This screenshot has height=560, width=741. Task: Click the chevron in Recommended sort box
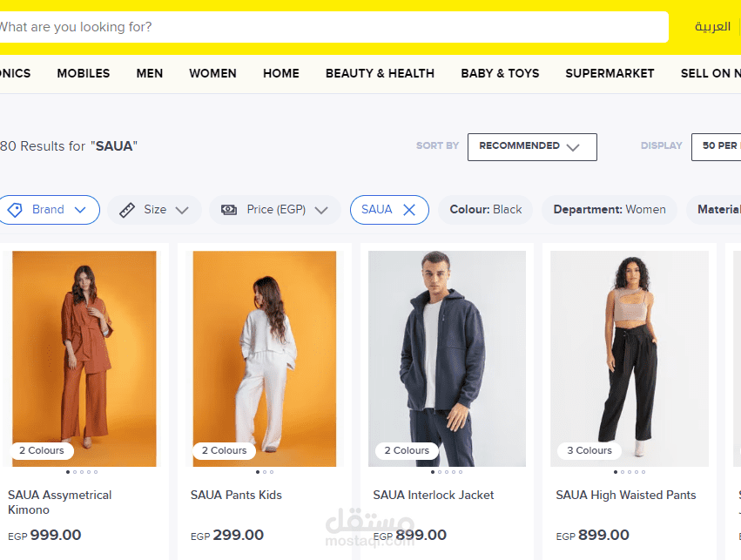(573, 147)
